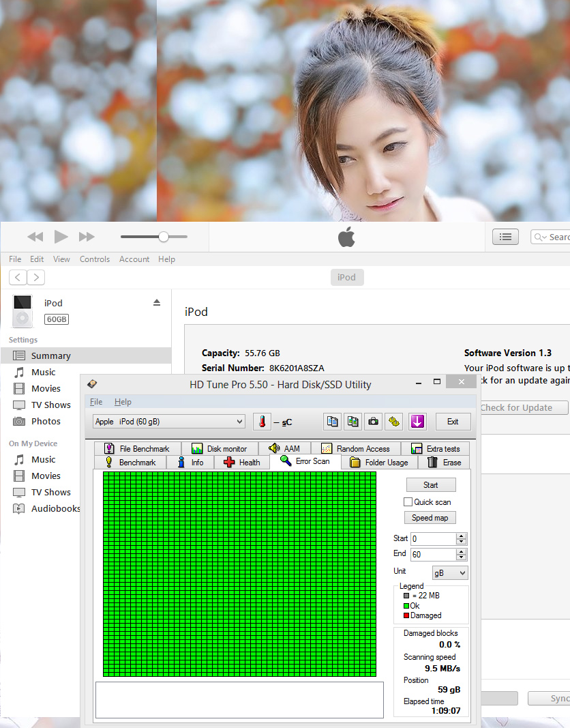Skip to next track in iTunes
Viewport: 570px width, 728px height.
click(87, 237)
